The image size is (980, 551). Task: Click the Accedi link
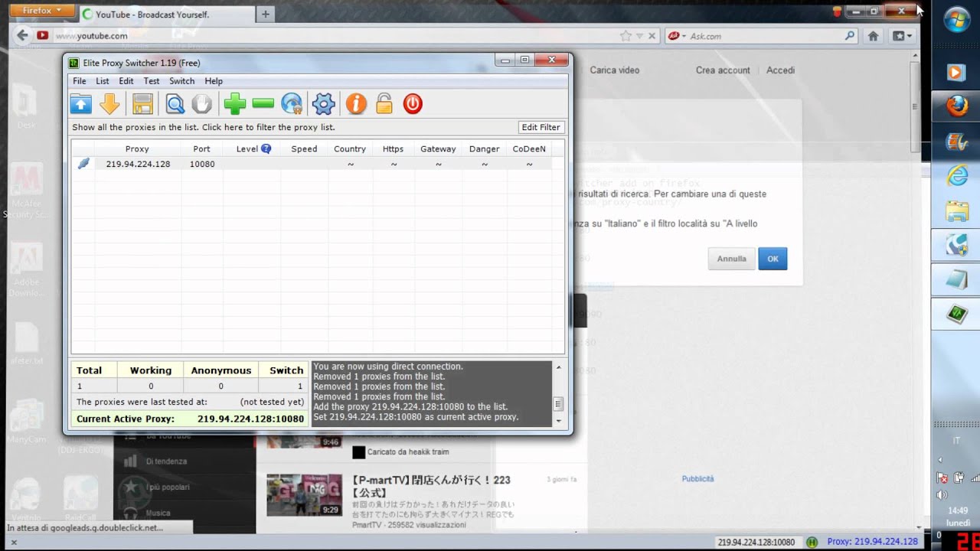coord(781,70)
